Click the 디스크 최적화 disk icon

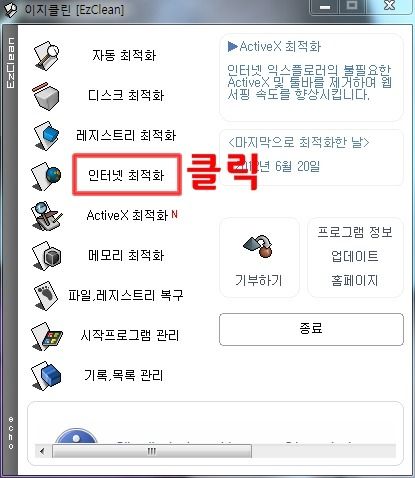[47, 97]
